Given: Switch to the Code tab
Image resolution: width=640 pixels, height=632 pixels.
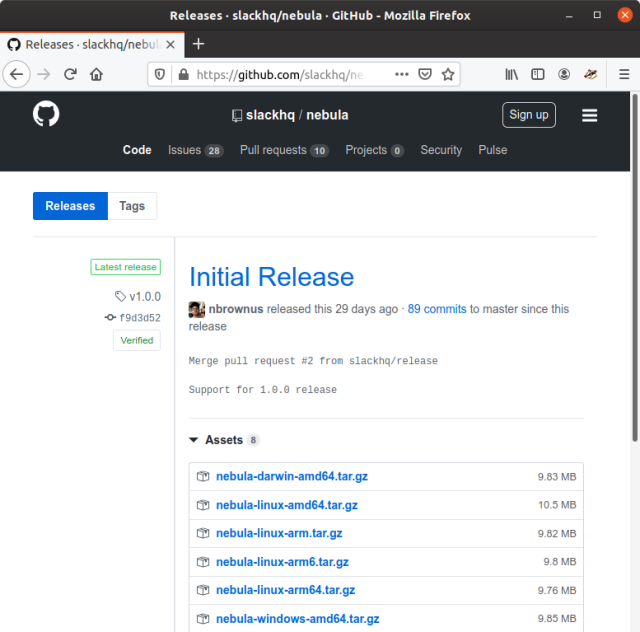Looking at the screenshot, I should pos(137,150).
